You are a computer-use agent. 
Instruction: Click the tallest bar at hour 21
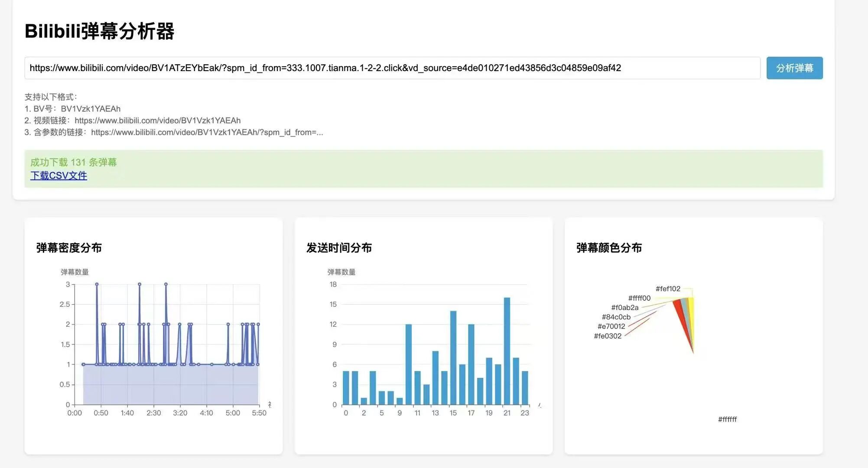pyautogui.click(x=507, y=351)
